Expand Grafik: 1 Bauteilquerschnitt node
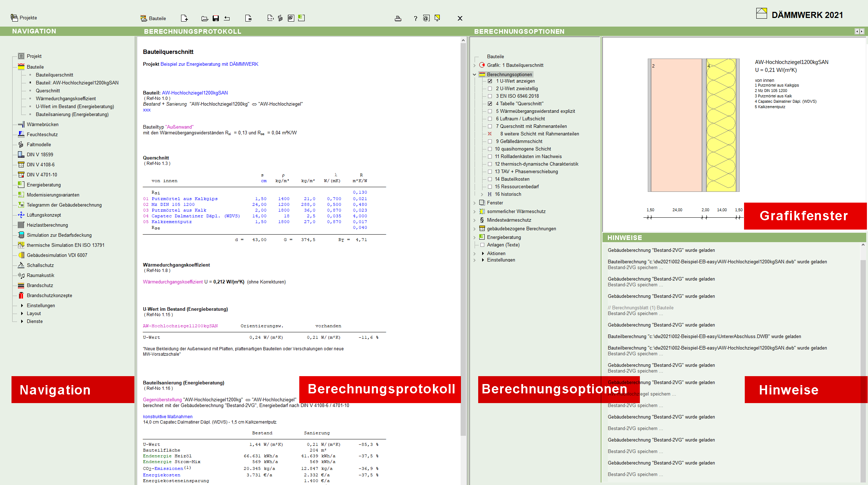 click(475, 65)
